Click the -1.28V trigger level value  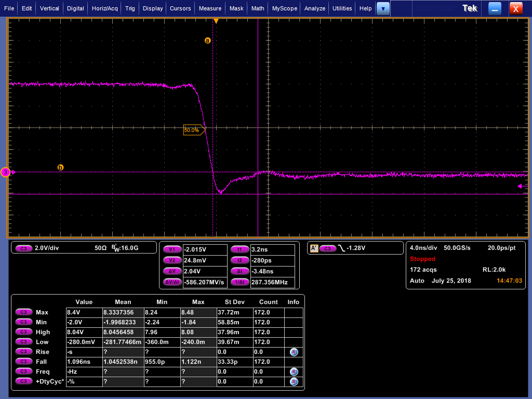355,248
